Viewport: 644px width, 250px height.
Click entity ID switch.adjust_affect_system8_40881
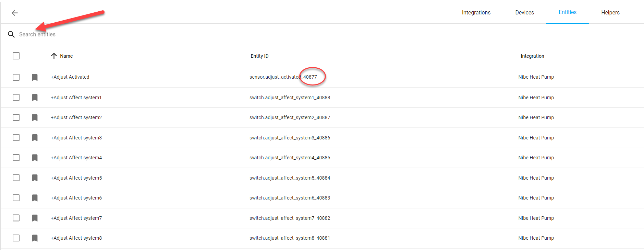pos(290,238)
